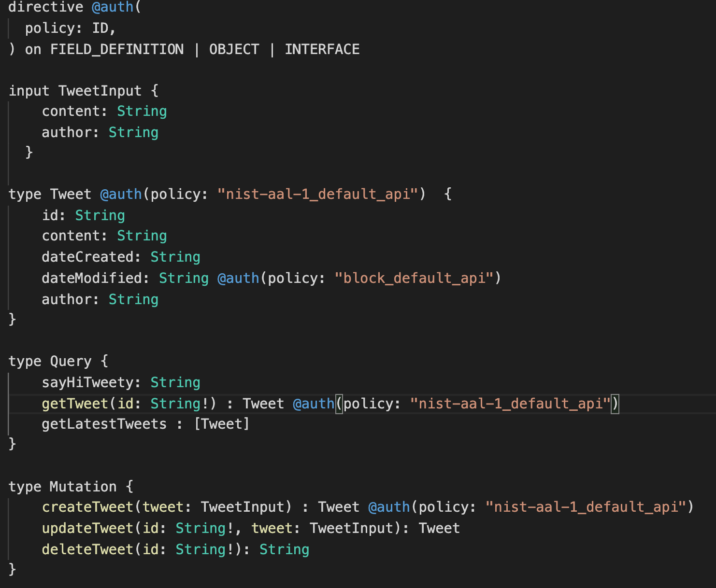The width and height of the screenshot is (716, 588).
Task: Click 'tweet' argument in updateTweet
Action: [272, 528]
